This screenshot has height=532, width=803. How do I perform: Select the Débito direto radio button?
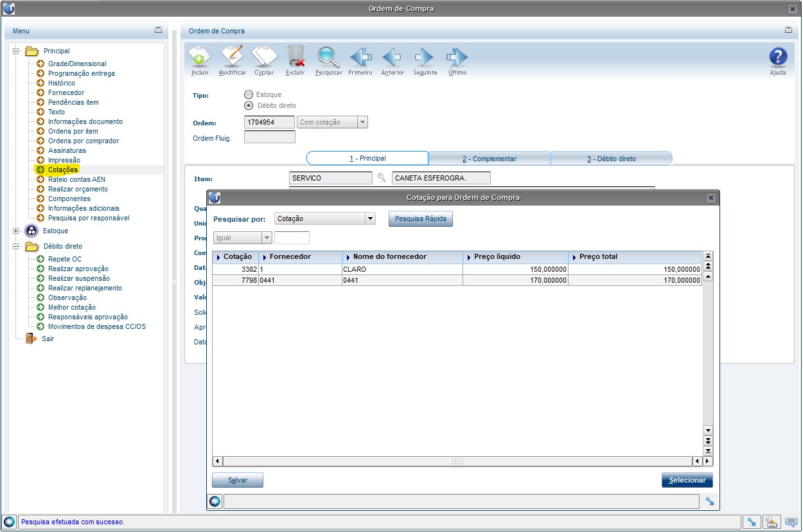pos(249,105)
